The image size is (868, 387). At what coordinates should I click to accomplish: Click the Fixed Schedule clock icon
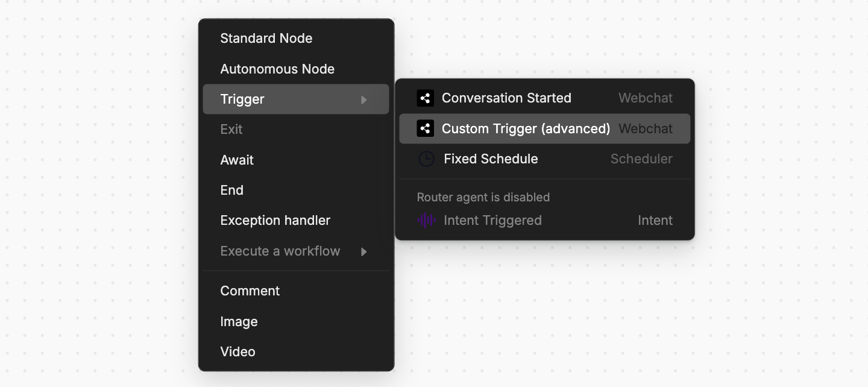coord(426,159)
